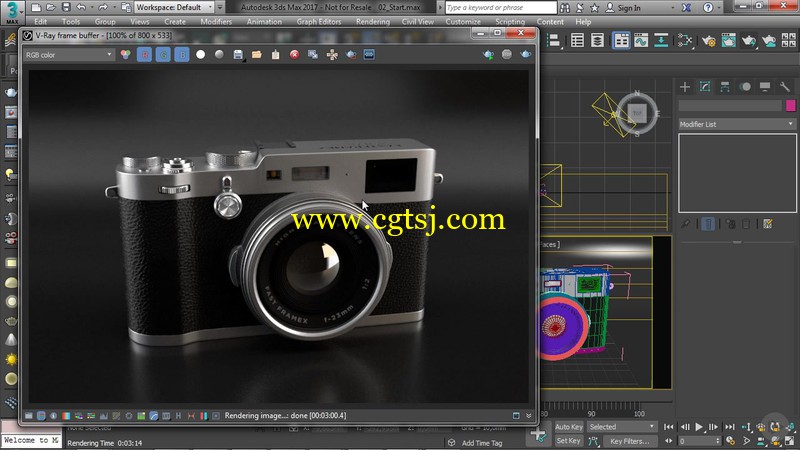Open Key Filters dialog
Image resolution: width=800 pixels, height=450 pixels.
(x=630, y=441)
